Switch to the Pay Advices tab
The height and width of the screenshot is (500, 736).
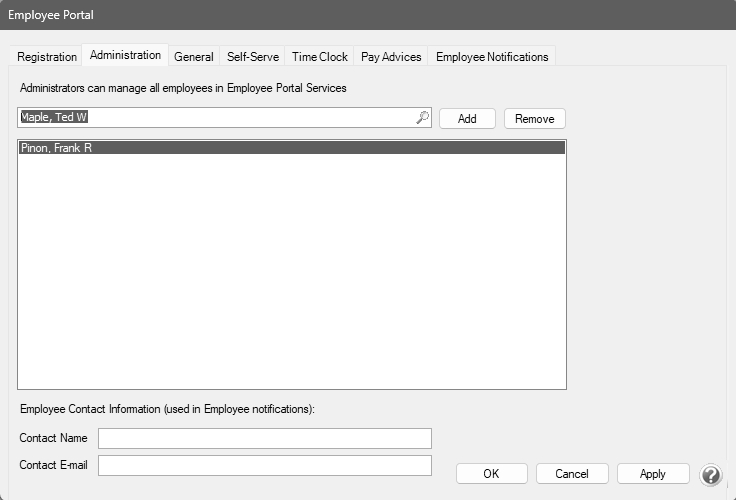click(x=392, y=57)
